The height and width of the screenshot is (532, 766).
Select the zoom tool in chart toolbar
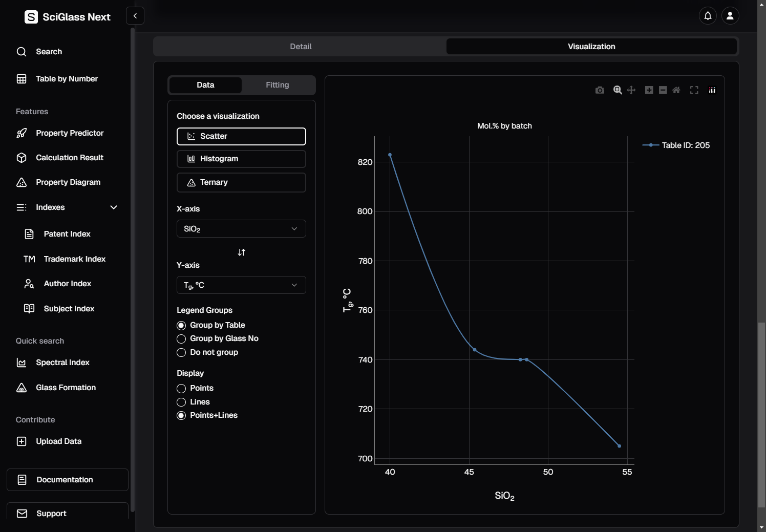618,90
